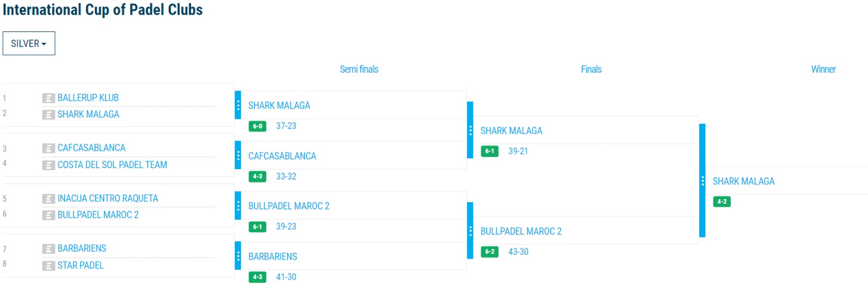Open the SILVER category dropdown
This screenshot has width=868, height=295.
29,43
